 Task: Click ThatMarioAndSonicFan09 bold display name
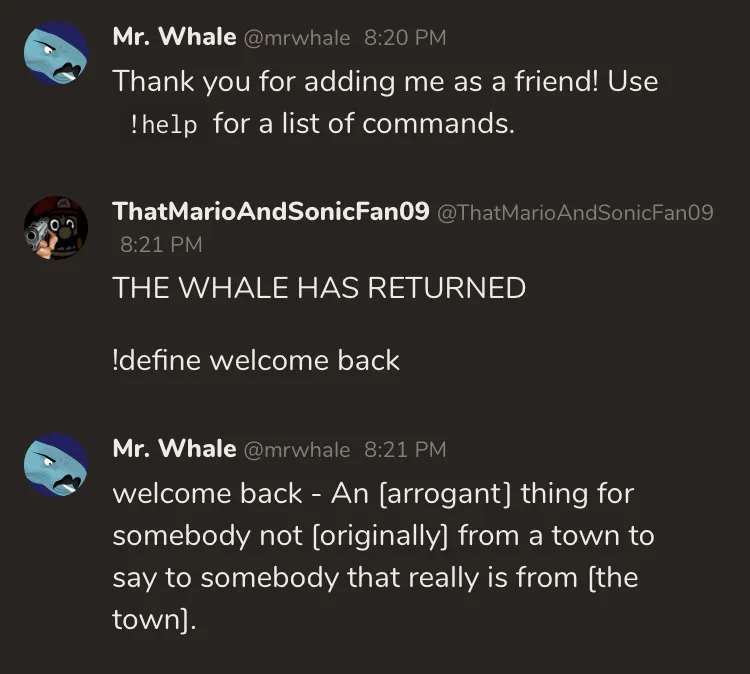tap(271, 211)
